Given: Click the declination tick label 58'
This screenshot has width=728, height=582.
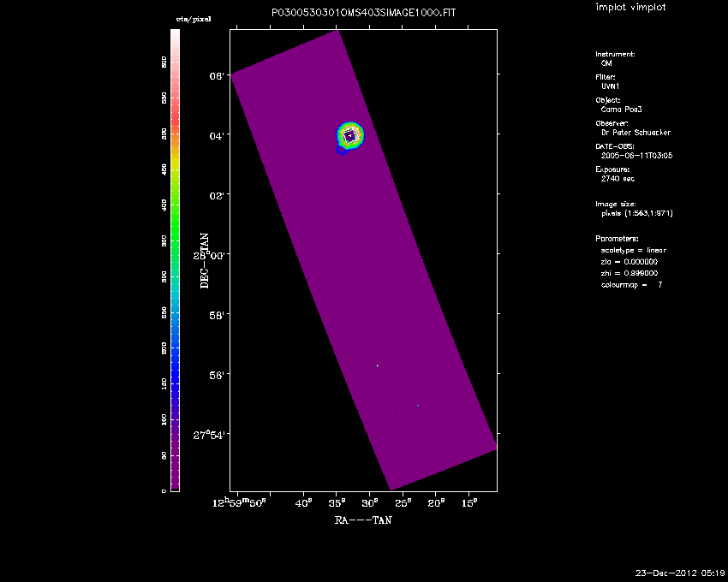Looking at the screenshot, I should click(x=217, y=315).
